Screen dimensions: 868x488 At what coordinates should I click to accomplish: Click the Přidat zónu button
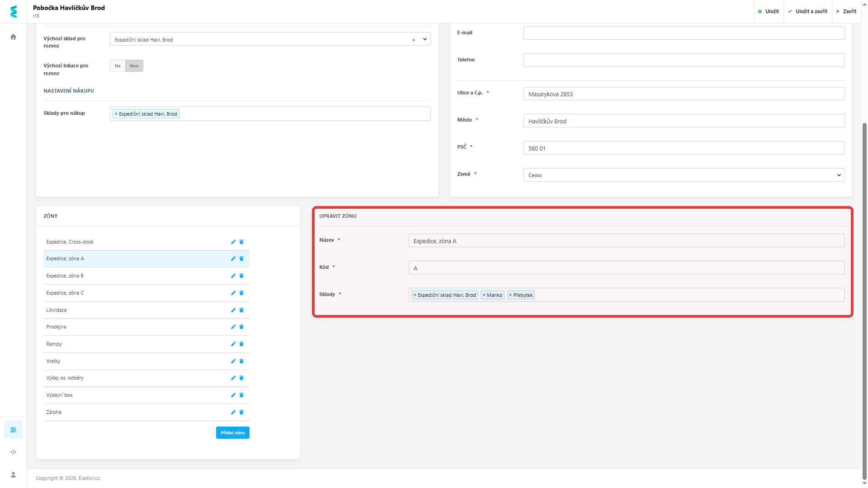point(233,433)
